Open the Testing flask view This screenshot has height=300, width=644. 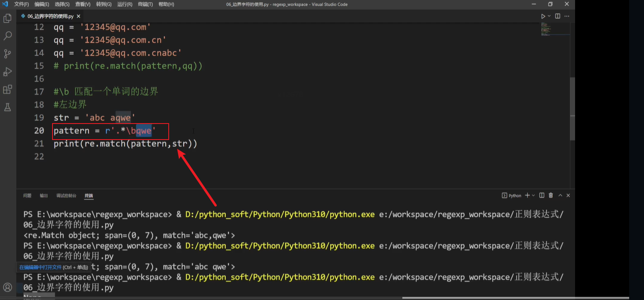coord(8,107)
